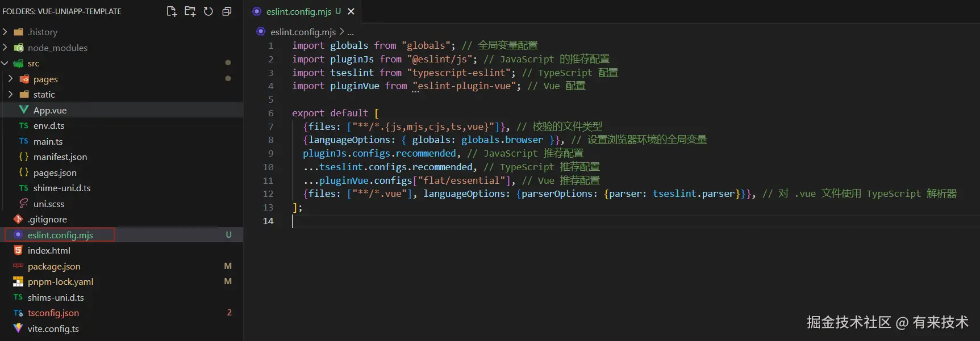
Task: Close the eslint.config.mjs editor tab
Action: 351,11
